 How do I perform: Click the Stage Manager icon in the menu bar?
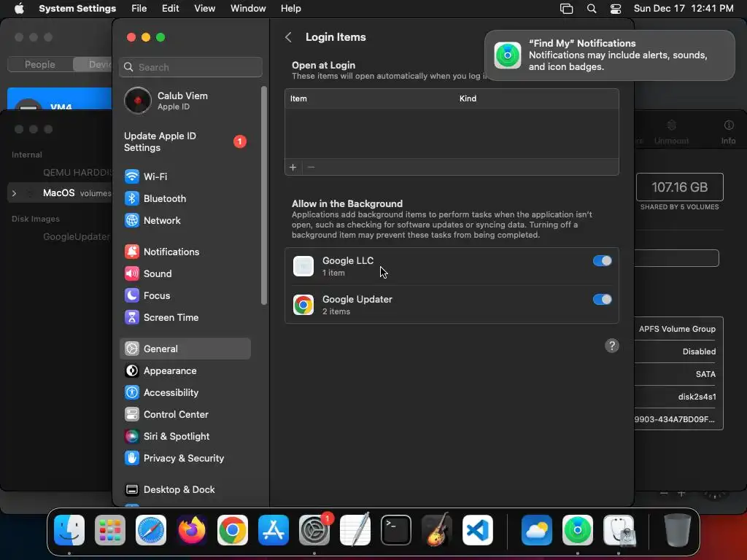[x=566, y=9]
